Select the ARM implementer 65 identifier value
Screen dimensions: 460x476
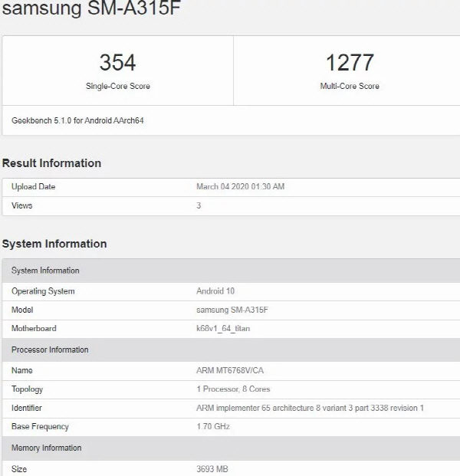pyautogui.click(x=310, y=408)
